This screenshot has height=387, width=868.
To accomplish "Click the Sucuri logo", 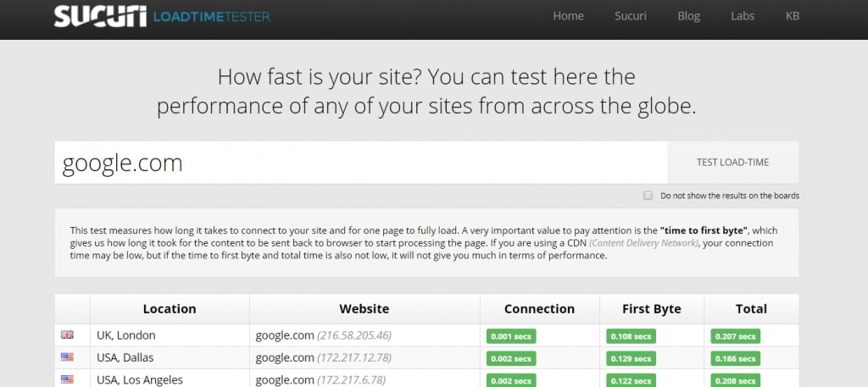I will [x=100, y=17].
